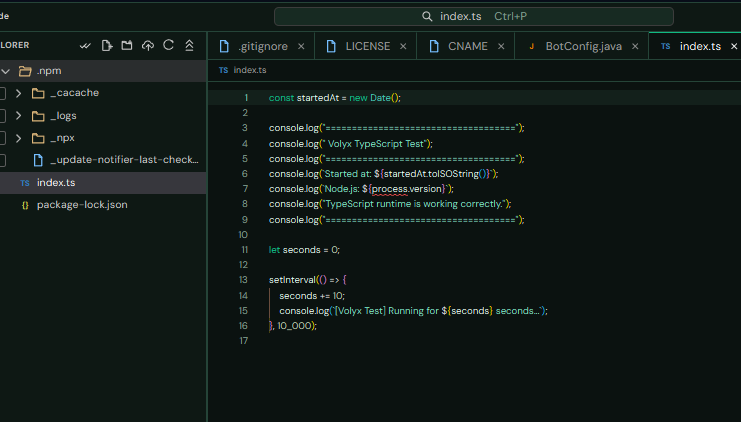Screen dimensions: 741x422
Task: Click line number 13 in the gutter
Action: [243, 280]
